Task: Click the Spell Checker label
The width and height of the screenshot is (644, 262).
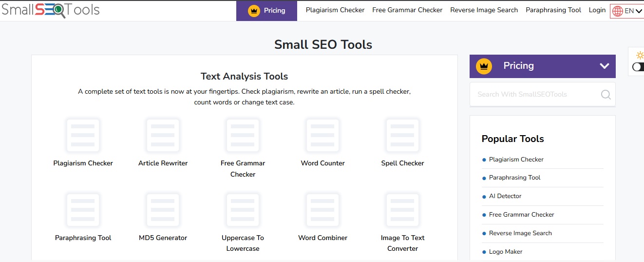Action: coord(402,163)
